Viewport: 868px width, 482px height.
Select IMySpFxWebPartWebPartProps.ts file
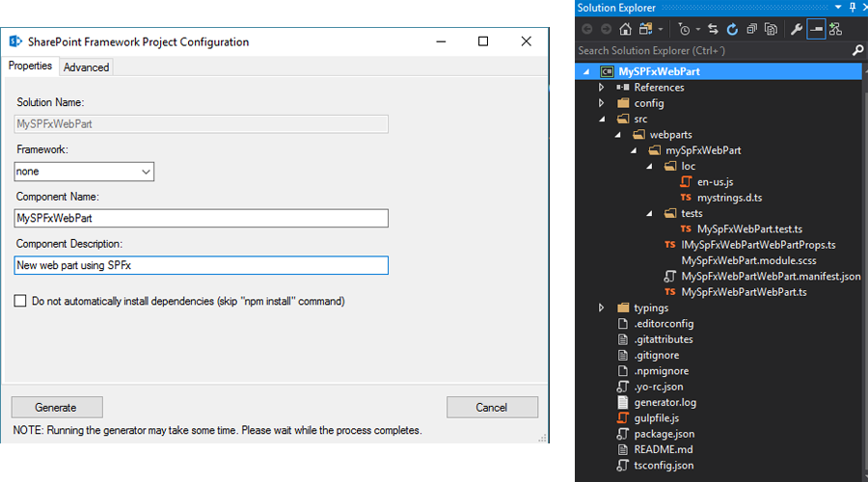click(758, 245)
